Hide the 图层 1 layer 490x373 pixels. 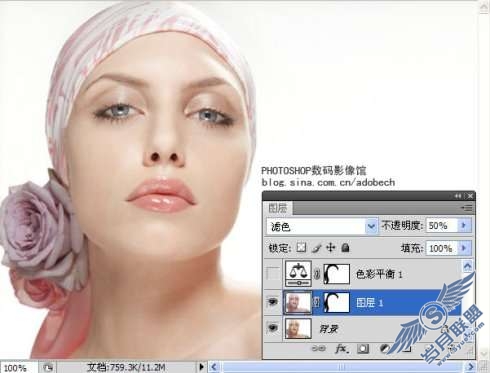(273, 302)
